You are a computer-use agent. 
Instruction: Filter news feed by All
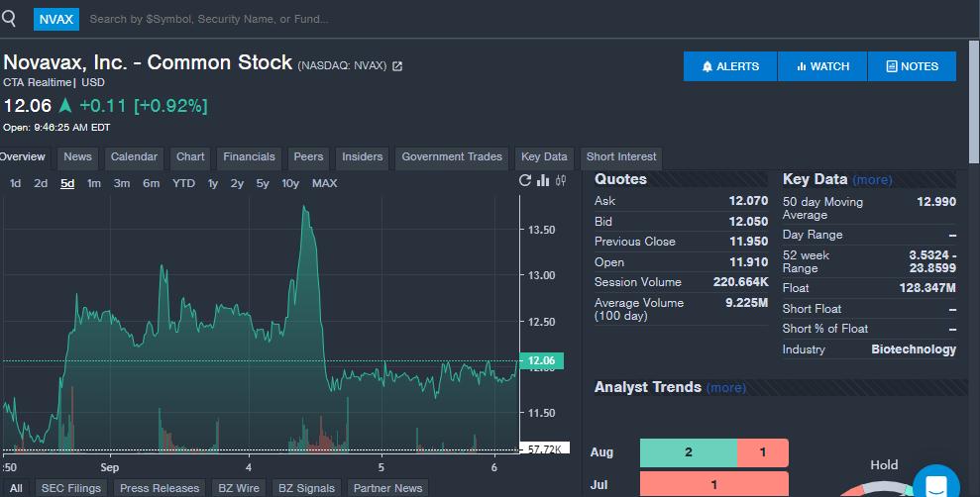16,488
